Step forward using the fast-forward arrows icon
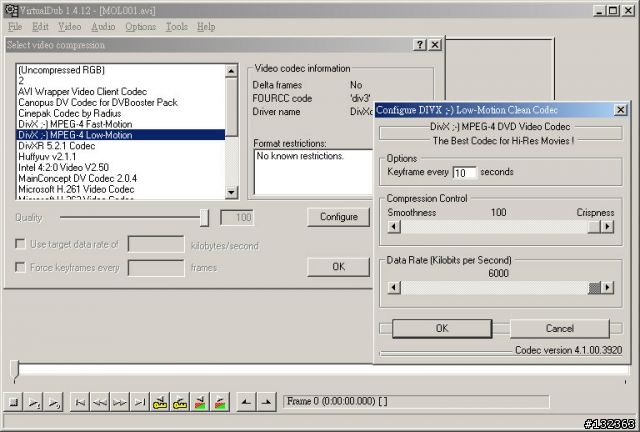The width and height of the screenshot is (640, 432). [x=120, y=403]
